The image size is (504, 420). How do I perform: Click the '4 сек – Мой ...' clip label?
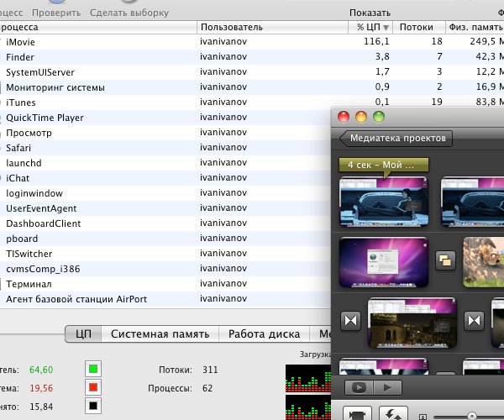click(x=384, y=165)
